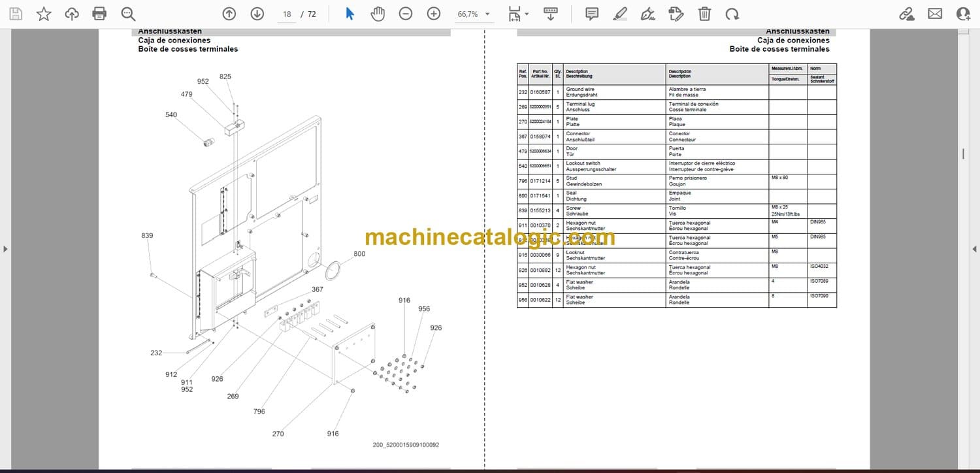Click the Save file floppy disk icon

click(x=15, y=14)
